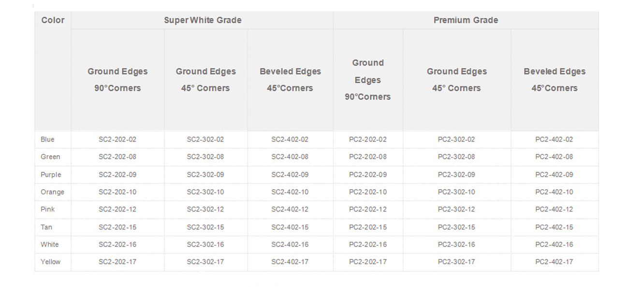Select PC2-202-10 in Orange row
Viewport: 644px width, 287px height.
(368, 192)
